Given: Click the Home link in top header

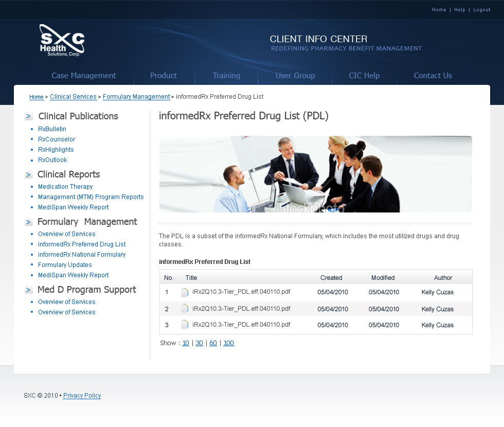Looking at the screenshot, I should click(x=439, y=10).
